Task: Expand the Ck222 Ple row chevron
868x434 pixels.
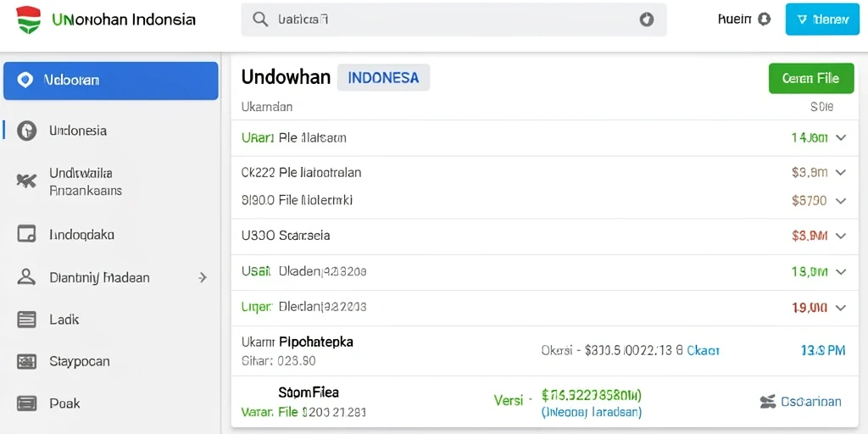Action: pyautogui.click(x=841, y=173)
